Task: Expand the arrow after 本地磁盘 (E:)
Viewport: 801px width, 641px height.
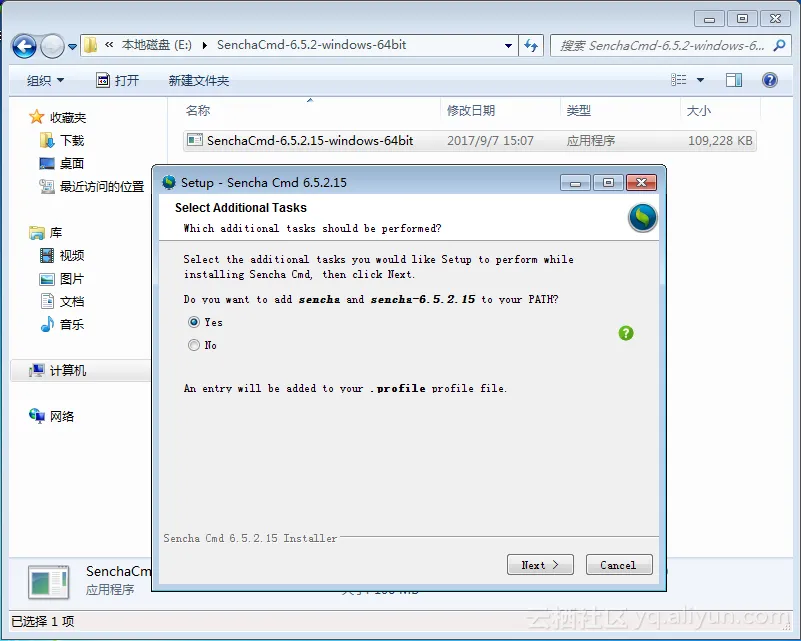Action: coord(204,45)
